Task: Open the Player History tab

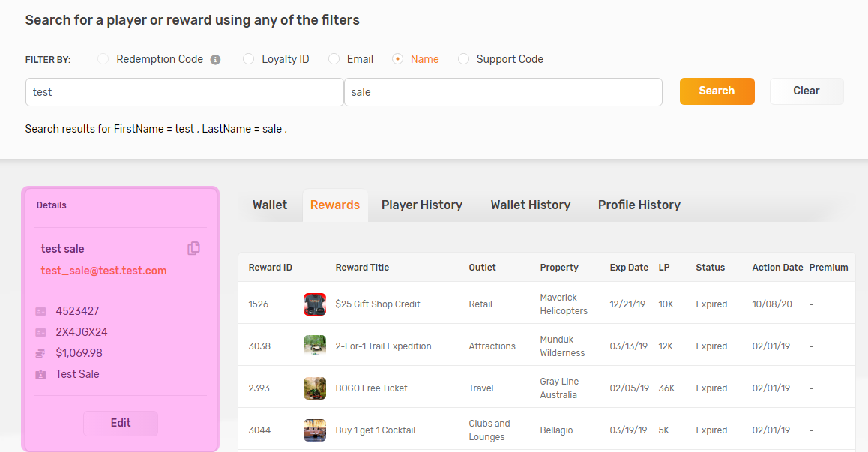Action: 421,205
